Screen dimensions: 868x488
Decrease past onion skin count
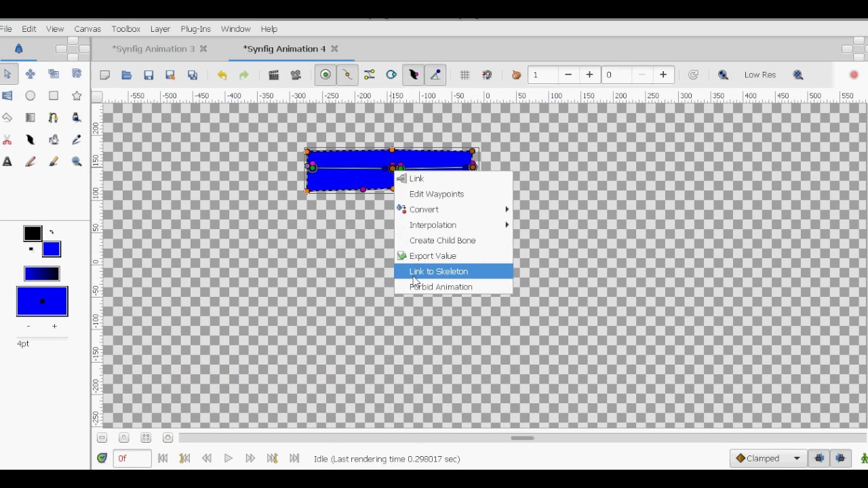[568, 75]
